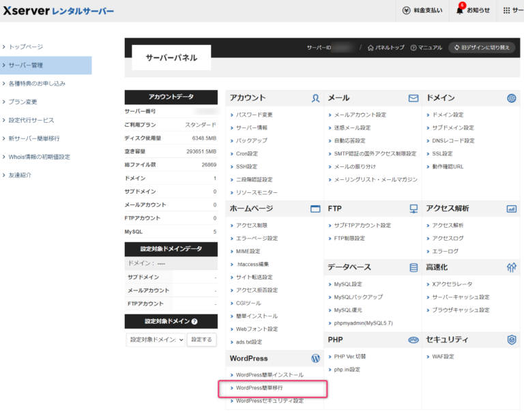
Task: Open the notification bell icon
Action: (x=460, y=10)
